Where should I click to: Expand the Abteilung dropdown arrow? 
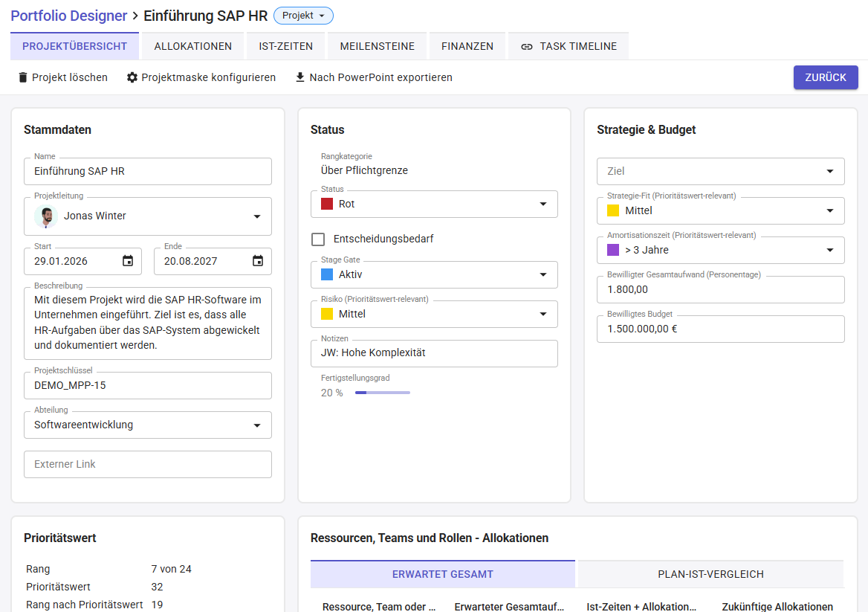pos(257,425)
